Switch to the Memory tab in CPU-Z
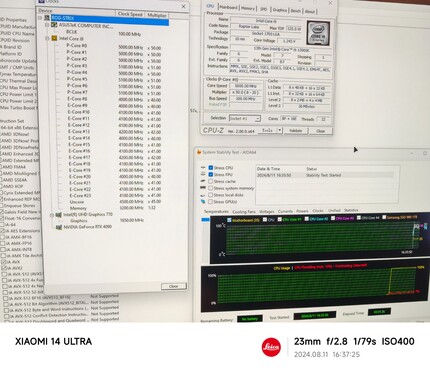The height and width of the screenshot is (372, 430). click(x=248, y=8)
